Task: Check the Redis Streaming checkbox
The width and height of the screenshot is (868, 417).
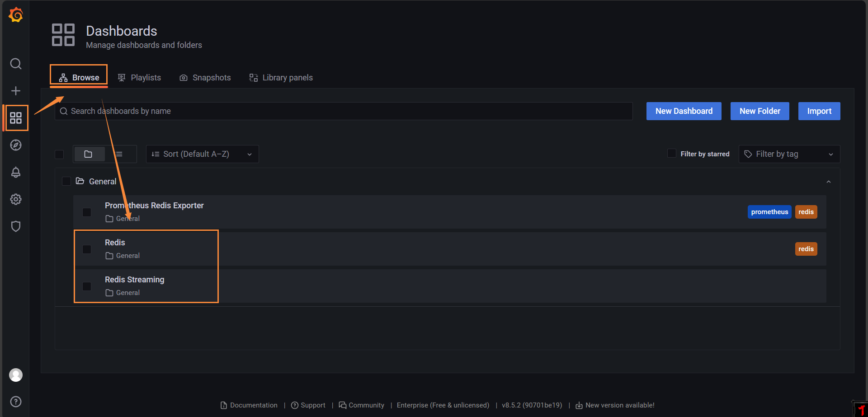Action: pos(87,286)
